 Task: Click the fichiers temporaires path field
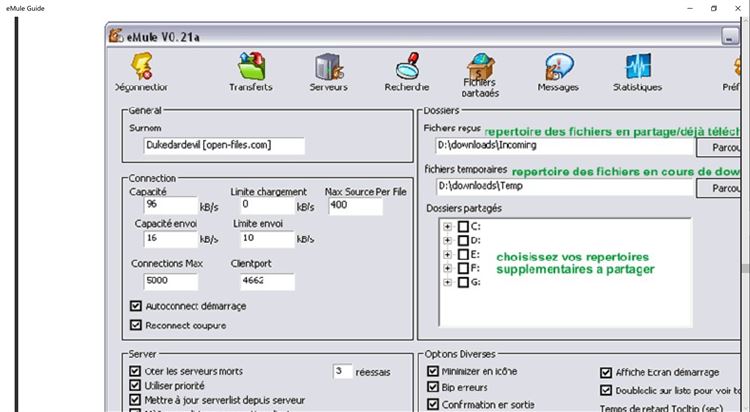tap(565, 187)
